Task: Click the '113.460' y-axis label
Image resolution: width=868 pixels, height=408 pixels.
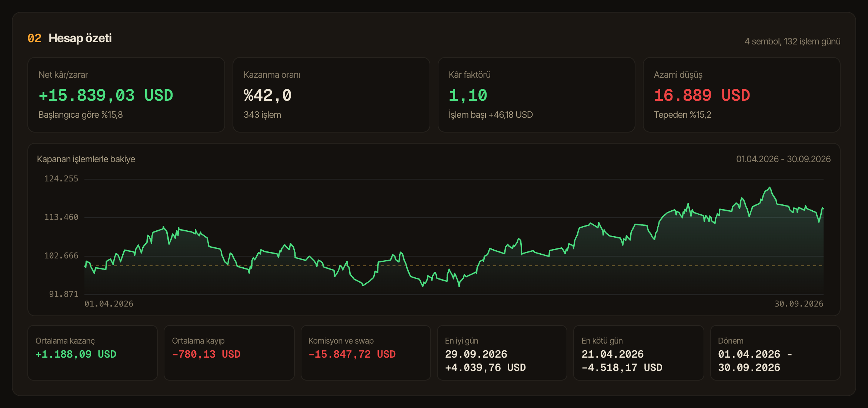Action: click(x=61, y=217)
